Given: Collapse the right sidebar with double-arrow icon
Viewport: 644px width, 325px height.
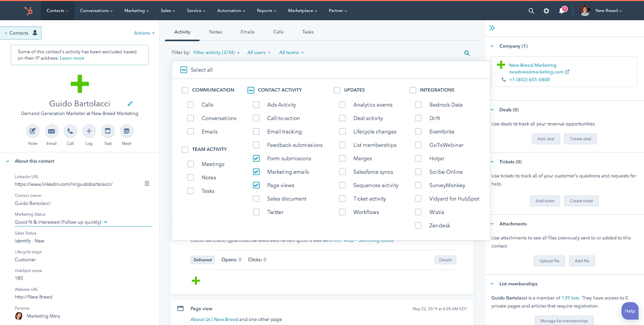Looking at the screenshot, I should coord(492,28).
